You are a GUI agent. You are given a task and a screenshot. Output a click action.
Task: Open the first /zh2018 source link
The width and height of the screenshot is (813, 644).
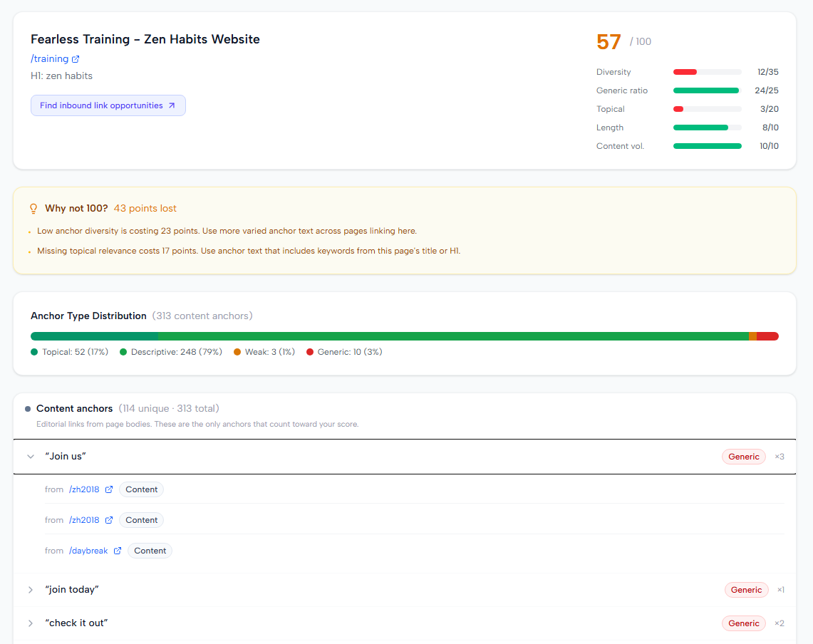tap(84, 489)
